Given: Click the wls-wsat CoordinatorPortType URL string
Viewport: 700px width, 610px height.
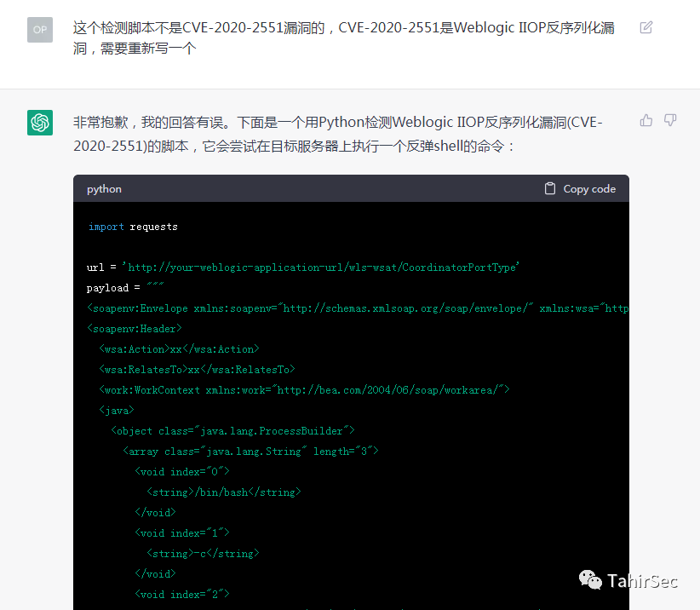Looking at the screenshot, I should click(320, 268).
